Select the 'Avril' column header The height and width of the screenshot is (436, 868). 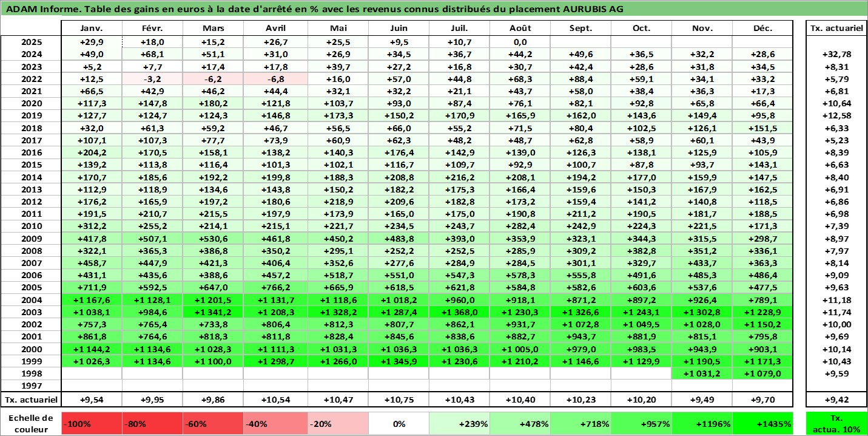[x=276, y=29]
